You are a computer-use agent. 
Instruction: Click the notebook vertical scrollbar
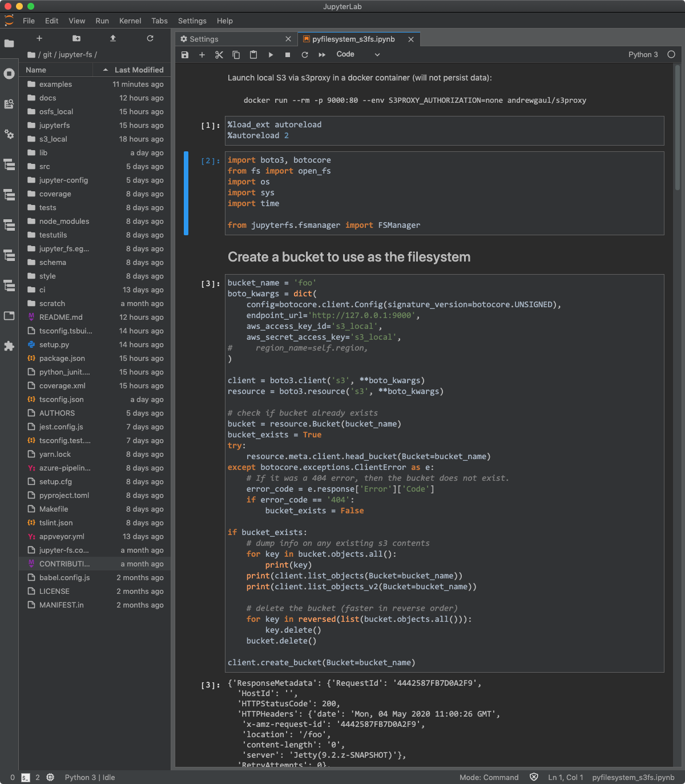(x=678, y=128)
